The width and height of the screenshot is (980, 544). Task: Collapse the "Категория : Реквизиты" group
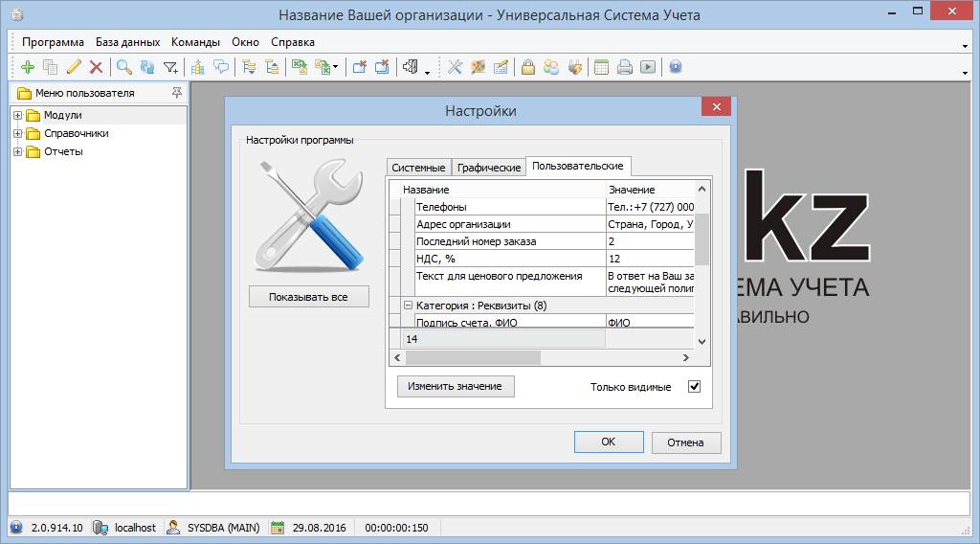click(408, 306)
